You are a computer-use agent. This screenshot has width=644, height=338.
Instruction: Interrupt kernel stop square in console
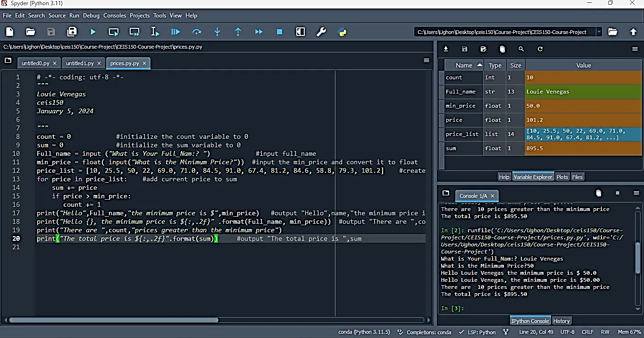(618, 193)
